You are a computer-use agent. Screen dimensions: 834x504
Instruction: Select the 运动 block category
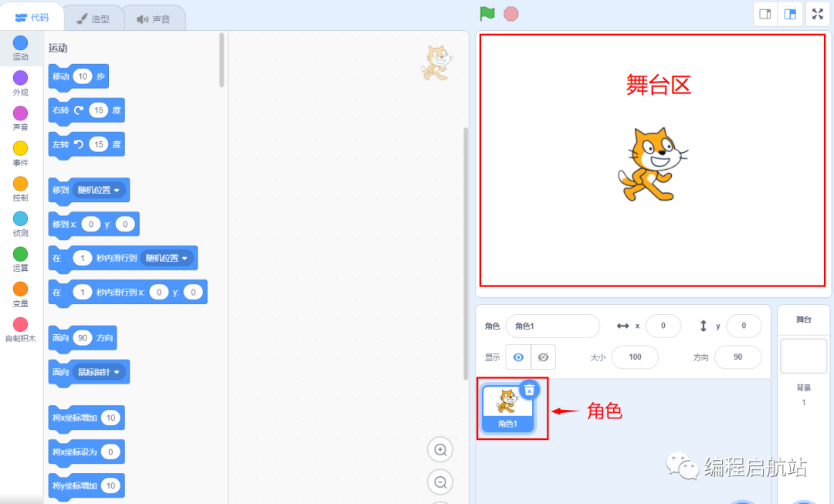pyautogui.click(x=20, y=49)
